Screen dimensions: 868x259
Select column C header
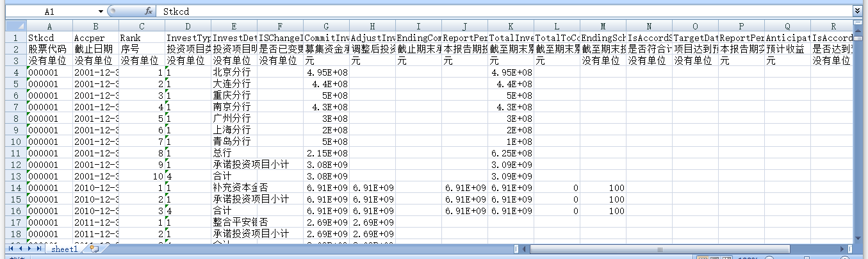point(142,27)
